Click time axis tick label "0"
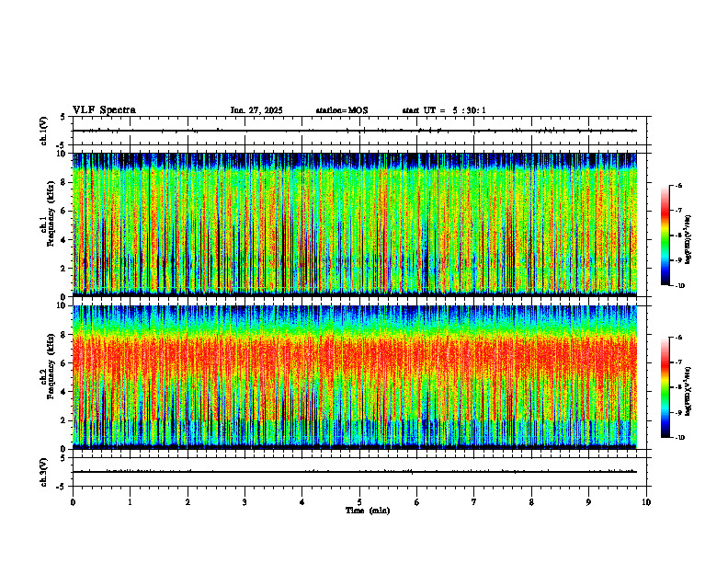This screenshot has height=563, width=728. click(x=73, y=502)
